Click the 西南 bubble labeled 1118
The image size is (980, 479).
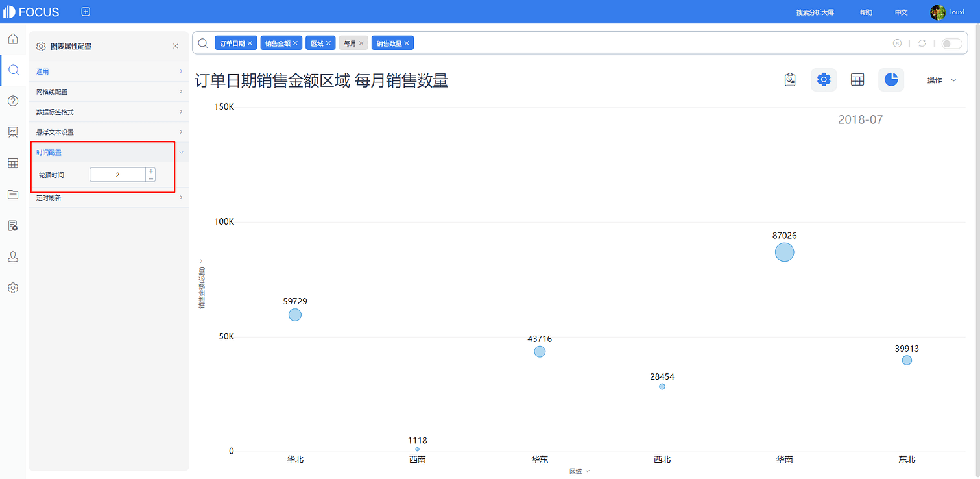417,449
